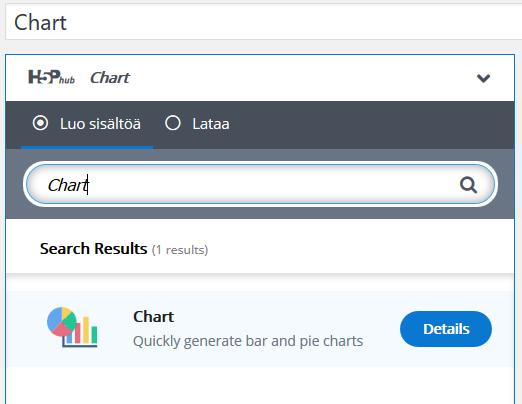The image size is (522, 404).
Task: Click the italic Chart hub header label
Action: pyautogui.click(x=110, y=78)
